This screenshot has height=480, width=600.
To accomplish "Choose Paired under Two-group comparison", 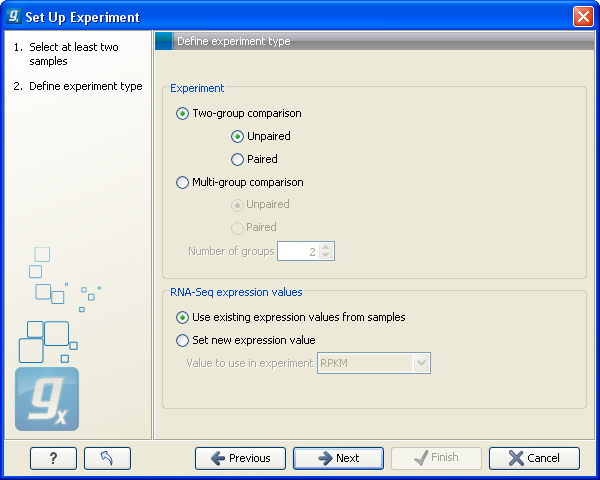I will (237, 159).
